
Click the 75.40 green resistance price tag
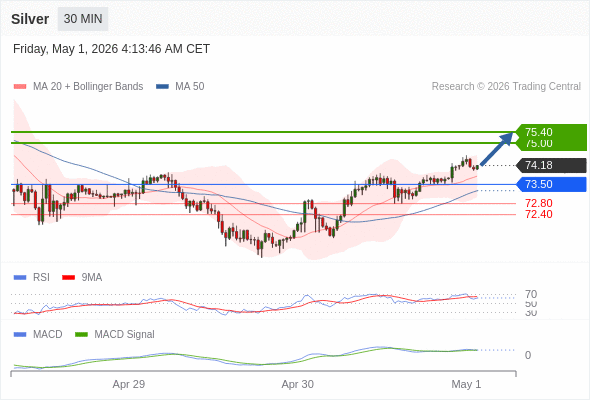[x=550, y=132]
